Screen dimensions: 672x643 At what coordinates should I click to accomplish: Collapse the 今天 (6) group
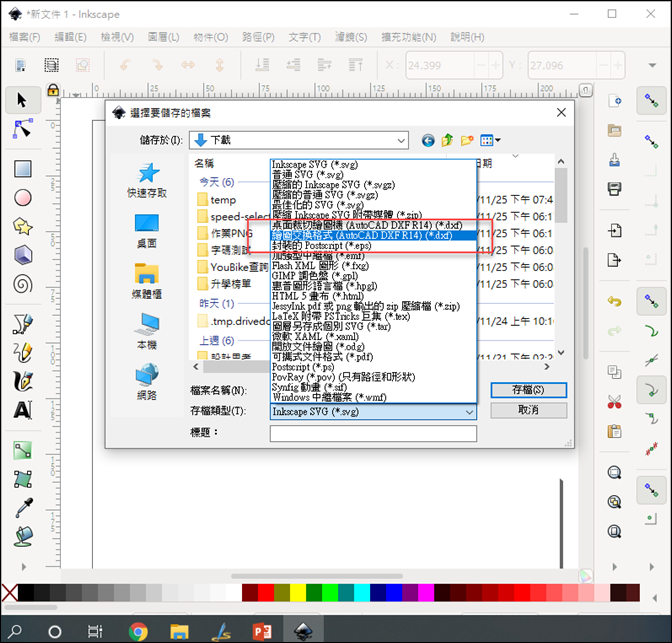tap(216, 182)
